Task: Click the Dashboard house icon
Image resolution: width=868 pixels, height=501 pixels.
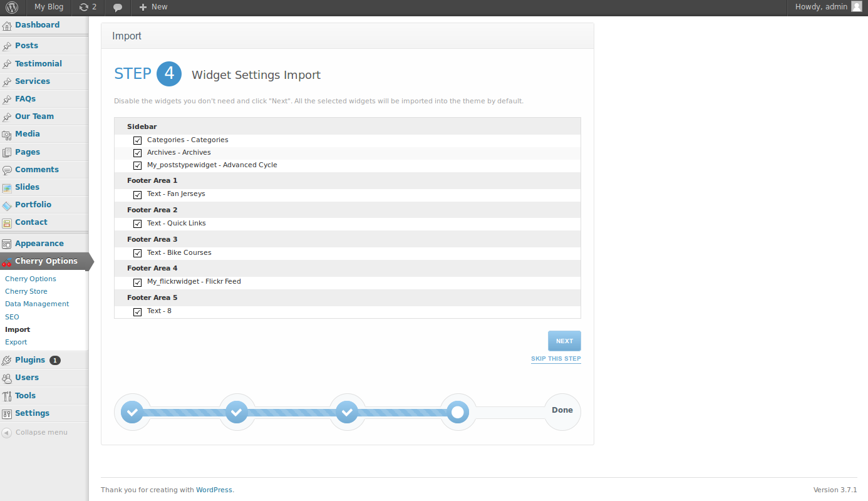Action: 7,26
